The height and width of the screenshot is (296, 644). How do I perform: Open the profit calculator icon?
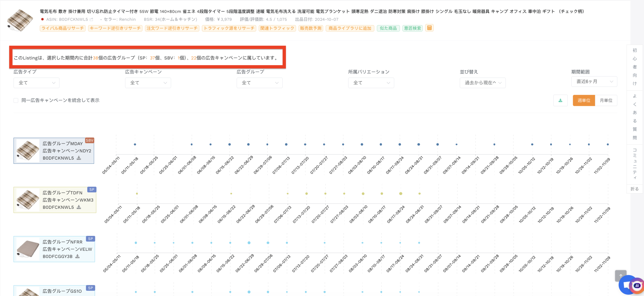pos(429,28)
